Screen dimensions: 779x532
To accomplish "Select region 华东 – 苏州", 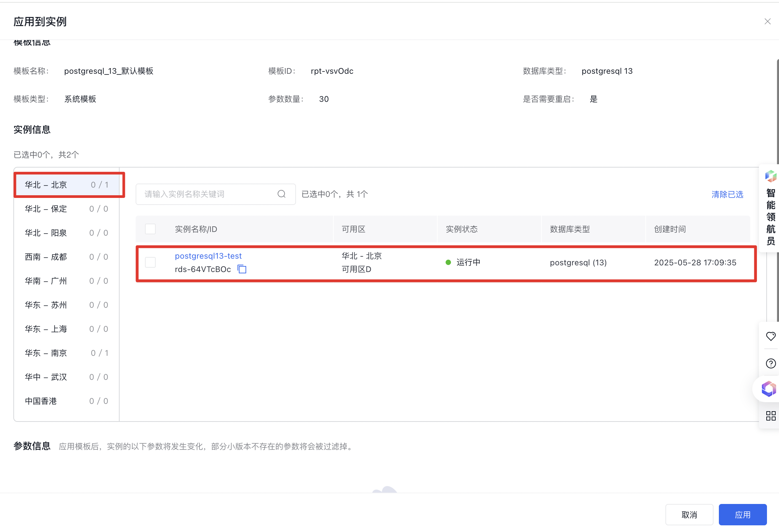I will pyautogui.click(x=66, y=305).
